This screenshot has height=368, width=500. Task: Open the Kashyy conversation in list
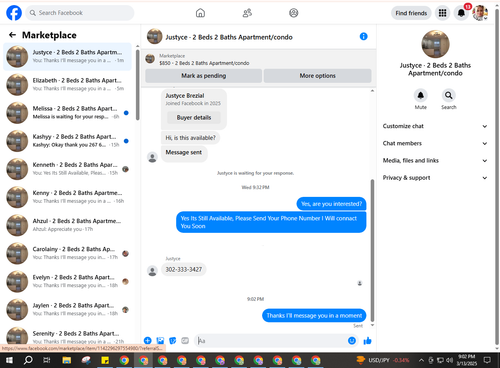point(68,141)
